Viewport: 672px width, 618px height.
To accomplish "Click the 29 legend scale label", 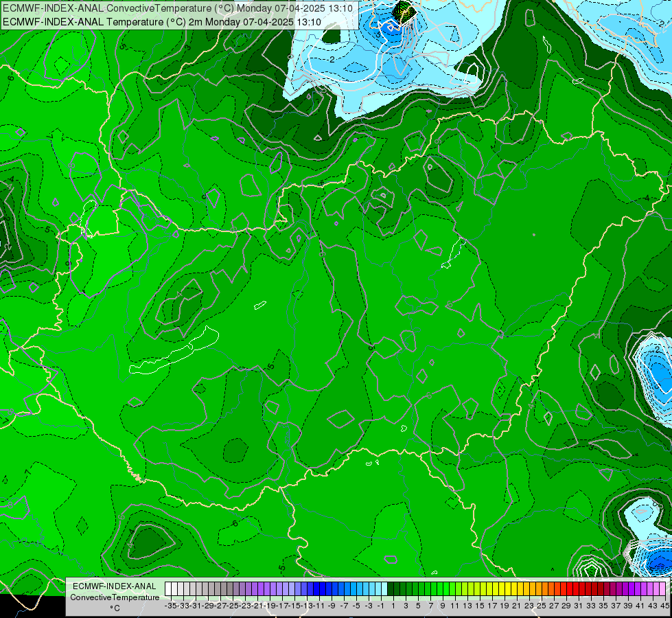I will (x=566, y=606).
